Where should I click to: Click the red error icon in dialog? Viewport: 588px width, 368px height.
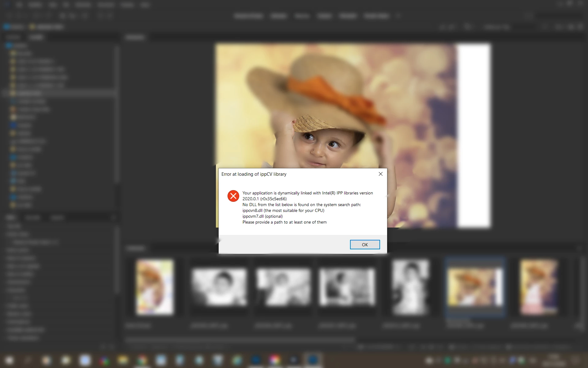(x=233, y=196)
